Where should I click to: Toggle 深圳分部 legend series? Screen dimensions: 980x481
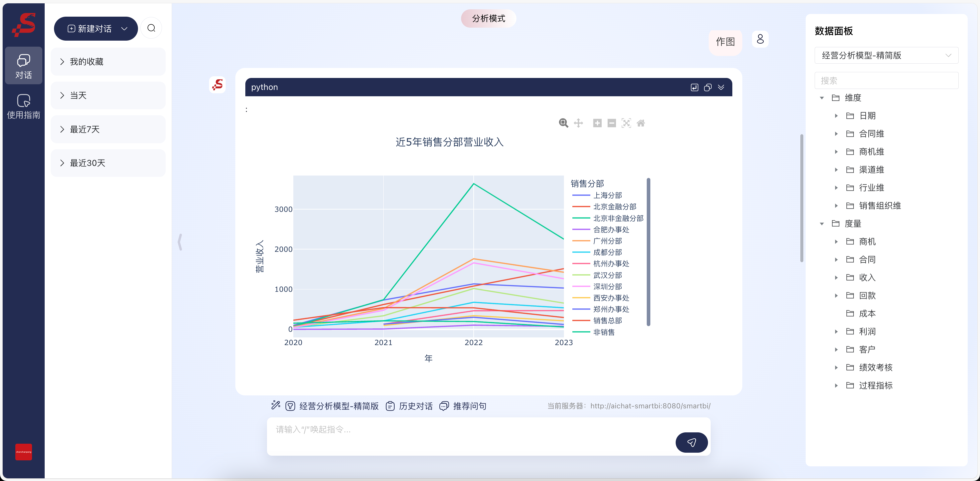tap(597, 287)
